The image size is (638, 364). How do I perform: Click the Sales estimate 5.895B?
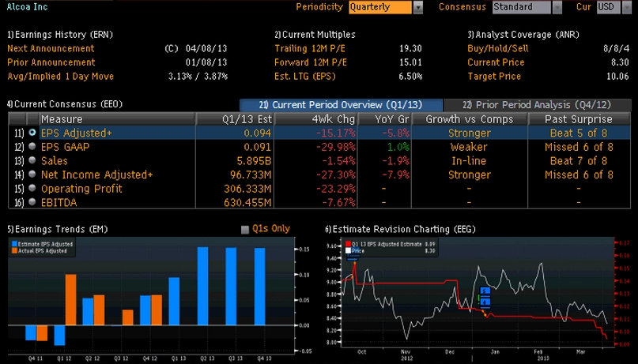pos(255,161)
